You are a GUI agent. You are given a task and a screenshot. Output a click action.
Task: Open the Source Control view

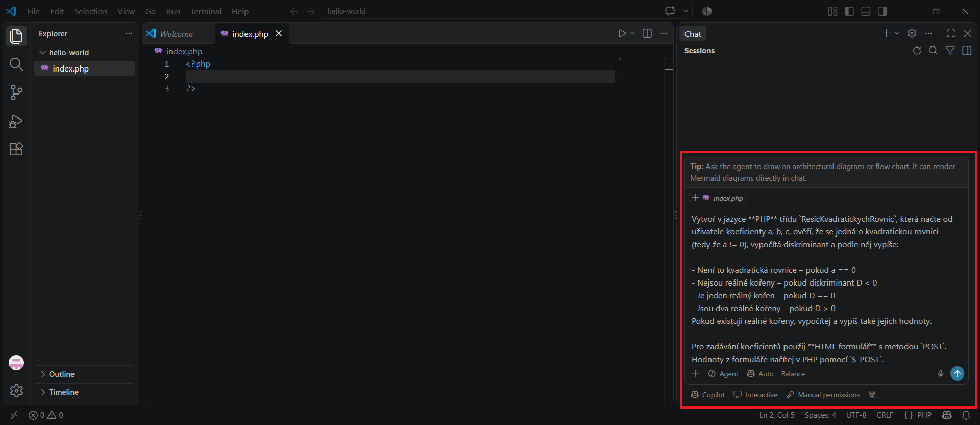pos(16,92)
